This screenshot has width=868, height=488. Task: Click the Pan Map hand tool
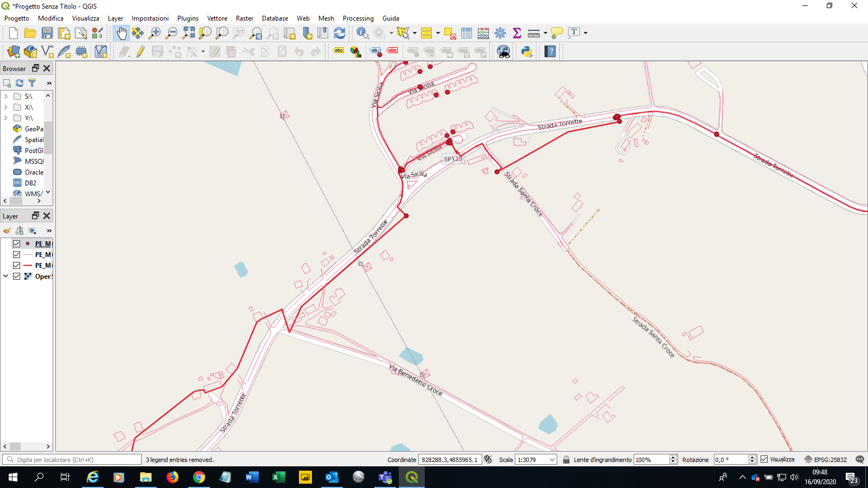[121, 33]
